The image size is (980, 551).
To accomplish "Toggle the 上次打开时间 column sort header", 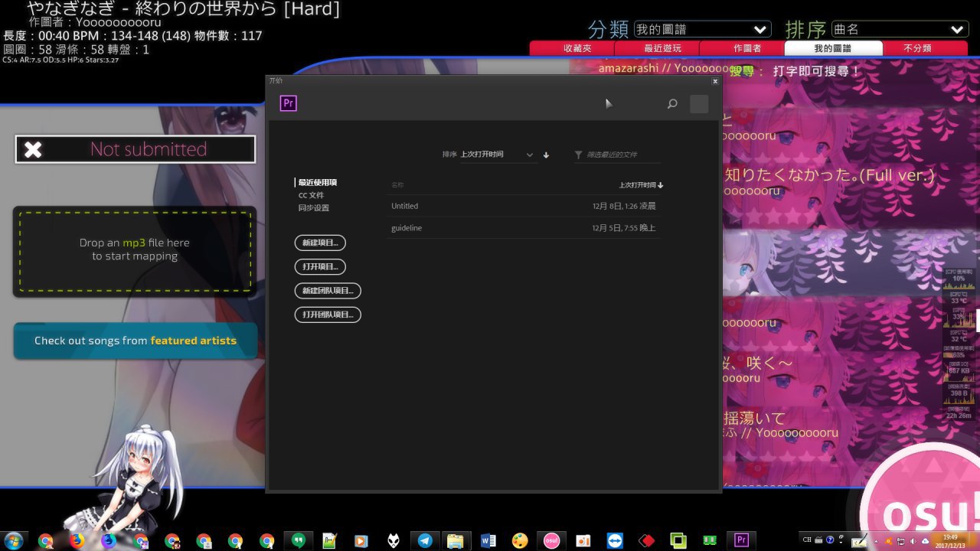I will tap(641, 185).
